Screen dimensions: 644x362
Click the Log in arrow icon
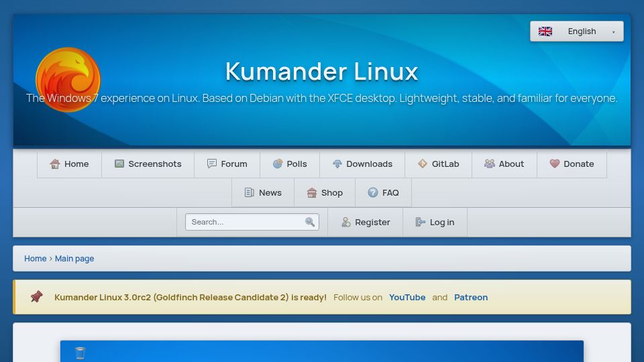(x=420, y=222)
